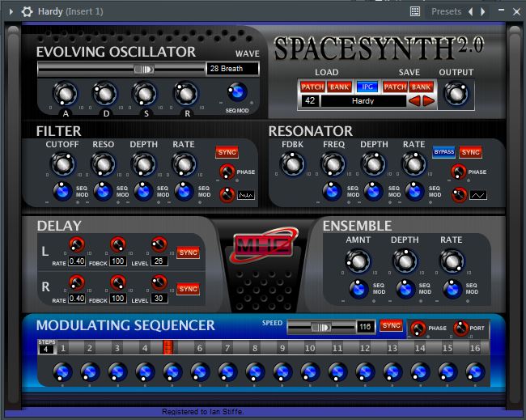Click the SAVE PATCH button
526x420 pixels.
click(x=395, y=87)
